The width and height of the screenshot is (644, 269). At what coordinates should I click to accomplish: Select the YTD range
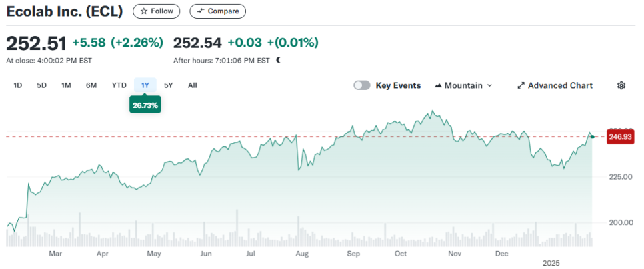pos(119,85)
